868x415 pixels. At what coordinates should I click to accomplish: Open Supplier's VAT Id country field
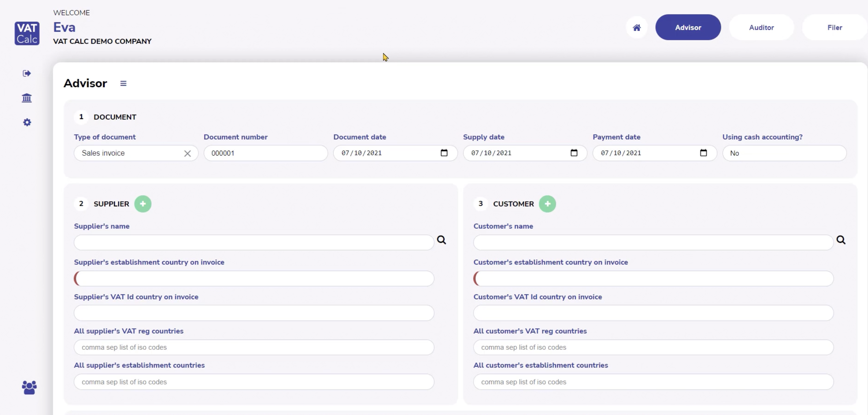(x=254, y=313)
